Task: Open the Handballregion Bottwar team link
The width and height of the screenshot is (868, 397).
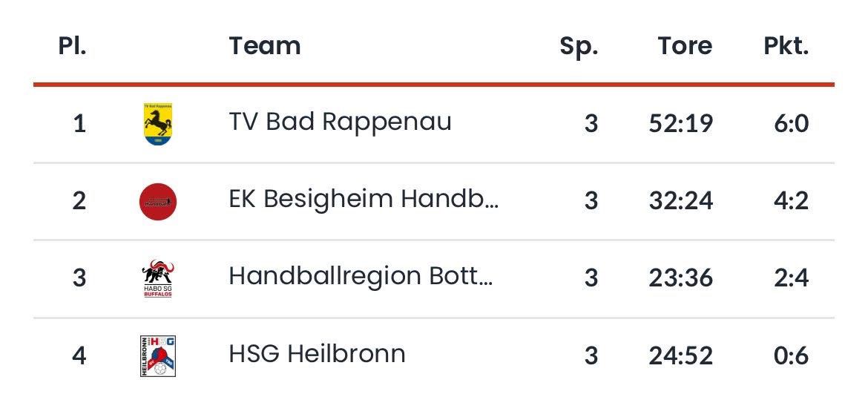Action: click(x=360, y=276)
